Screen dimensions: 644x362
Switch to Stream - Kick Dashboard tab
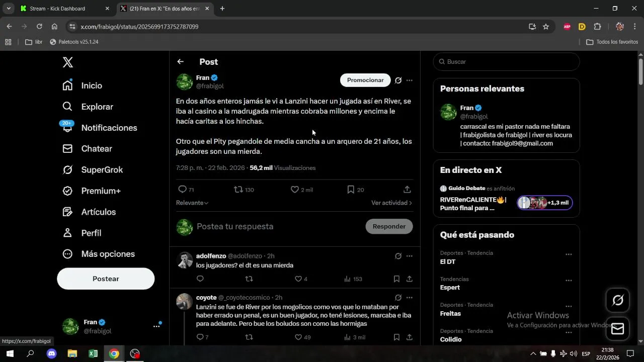(x=57, y=9)
